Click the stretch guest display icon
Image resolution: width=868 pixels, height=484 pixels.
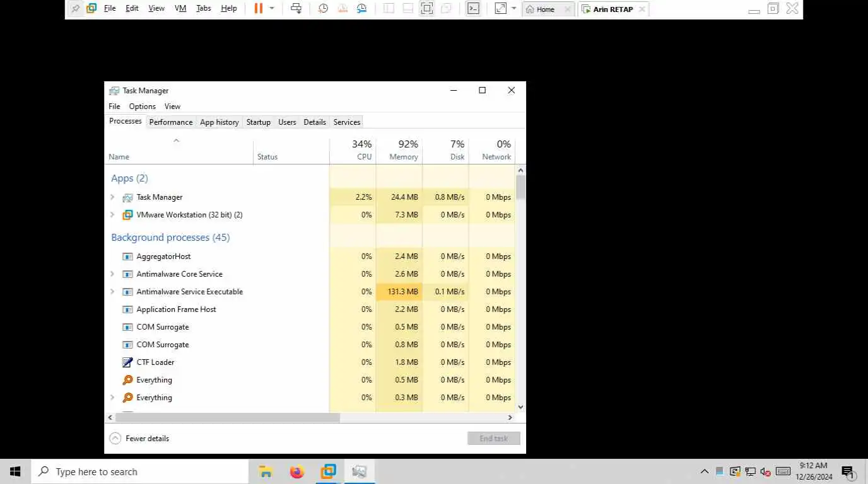500,9
